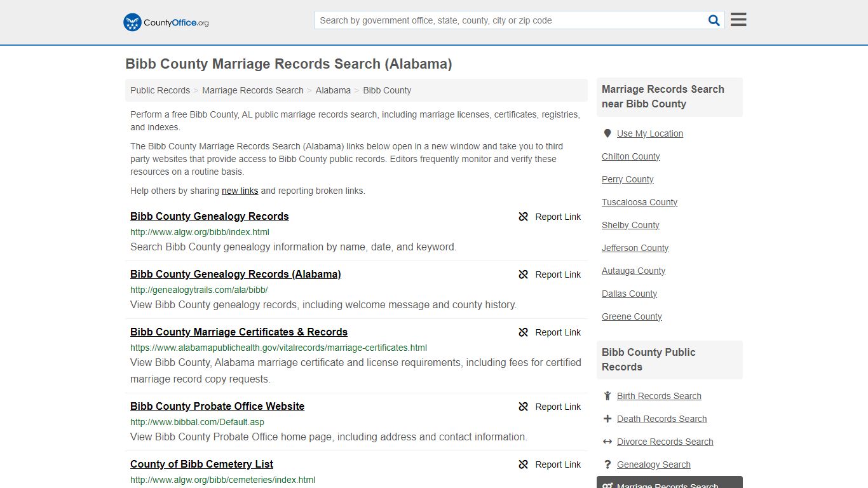
Task: Click broken-link icon for County of Bibb Cemetery List
Action: (x=524, y=464)
